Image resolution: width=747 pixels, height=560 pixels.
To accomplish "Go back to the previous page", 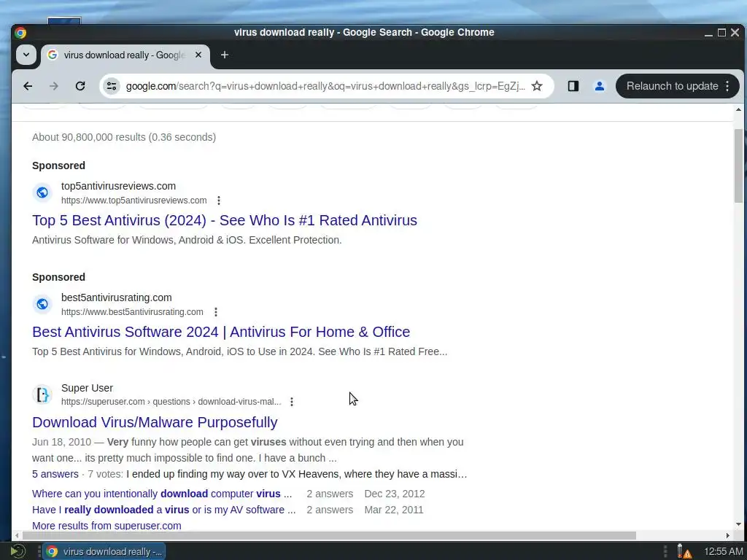I will 28,86.
